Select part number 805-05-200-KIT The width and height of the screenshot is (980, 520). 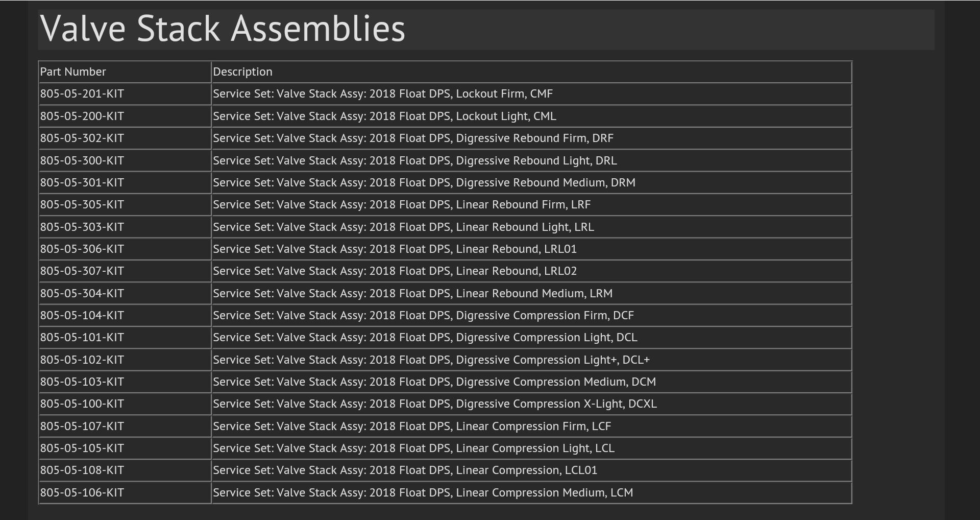[82, 116]
